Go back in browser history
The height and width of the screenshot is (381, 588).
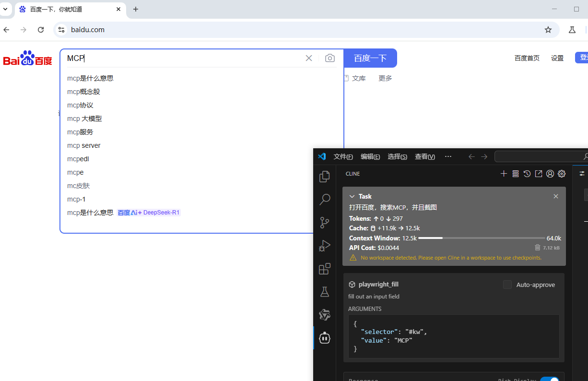point(6,30)
